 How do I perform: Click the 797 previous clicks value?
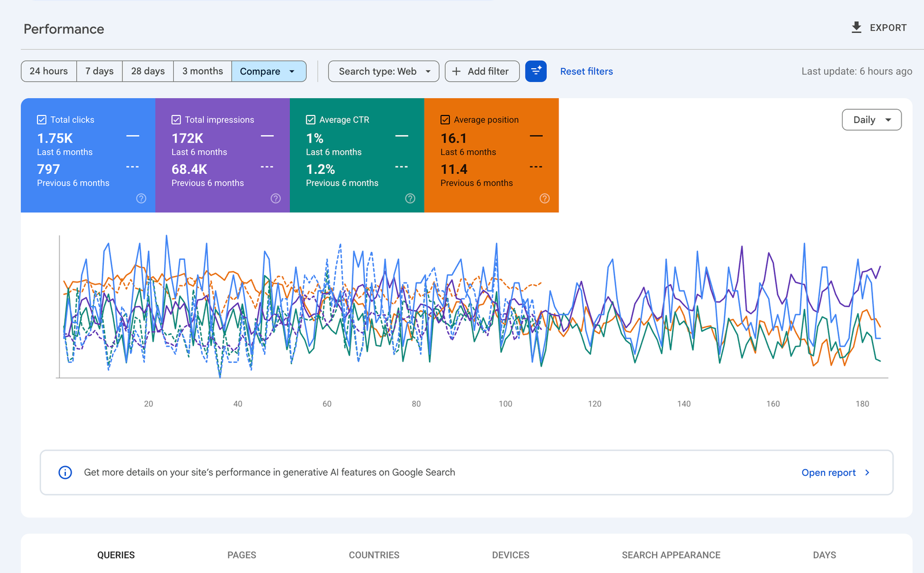pyautogui.click(x=49, y=169)
